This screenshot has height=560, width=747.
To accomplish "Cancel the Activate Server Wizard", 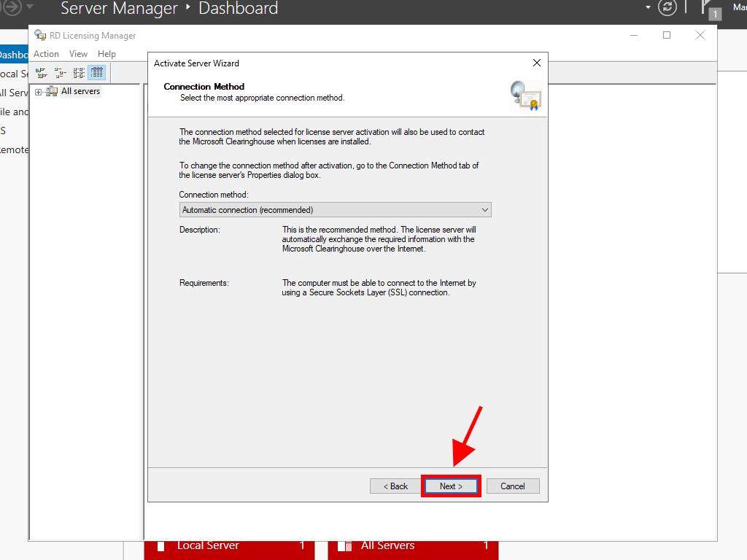I will 513,486.
